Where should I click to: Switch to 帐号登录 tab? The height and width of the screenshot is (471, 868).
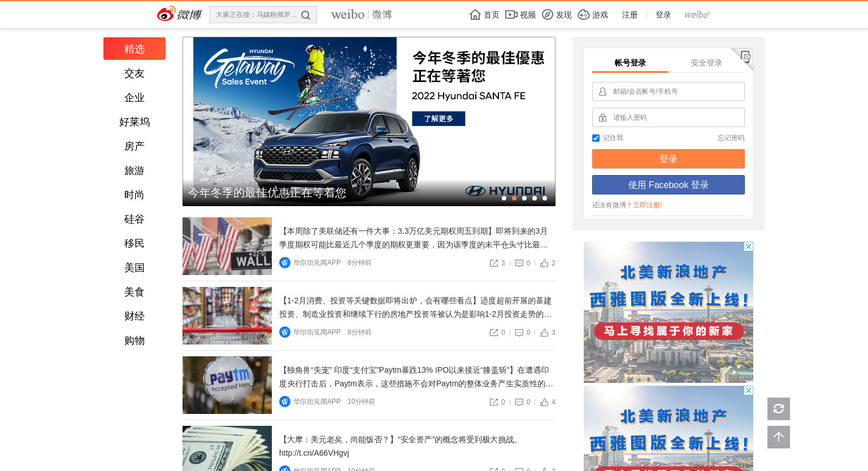(x=630, y=63)
